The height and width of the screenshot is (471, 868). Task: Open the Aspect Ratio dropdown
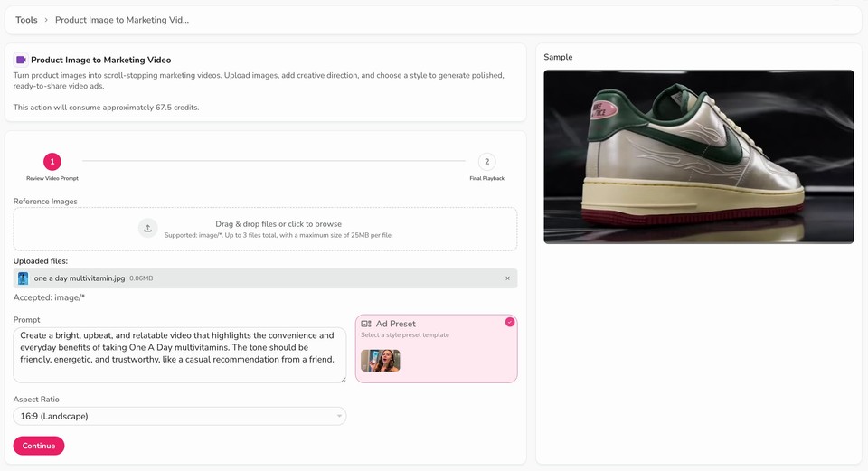coord(179,416)
